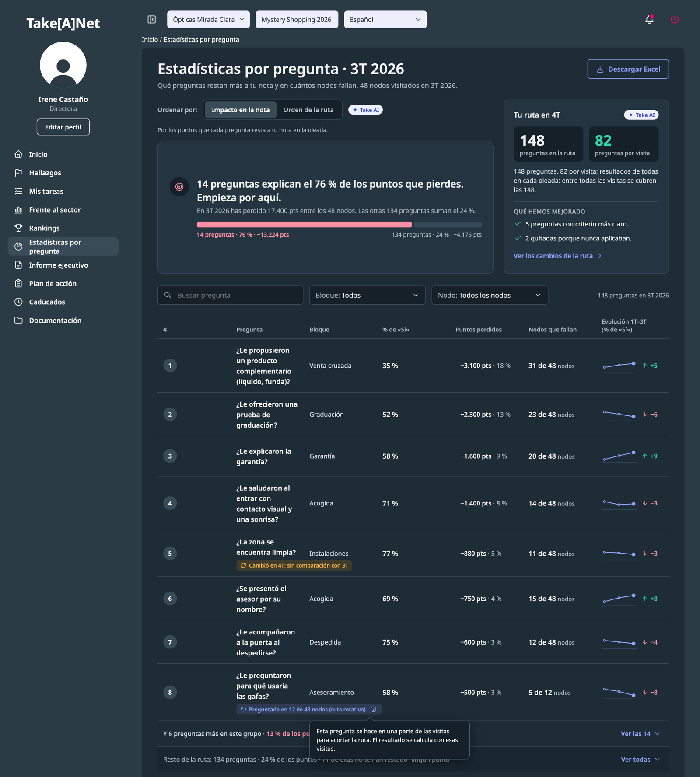
Task: Go to Hallazgos menu item
Action: coord(63,173)
